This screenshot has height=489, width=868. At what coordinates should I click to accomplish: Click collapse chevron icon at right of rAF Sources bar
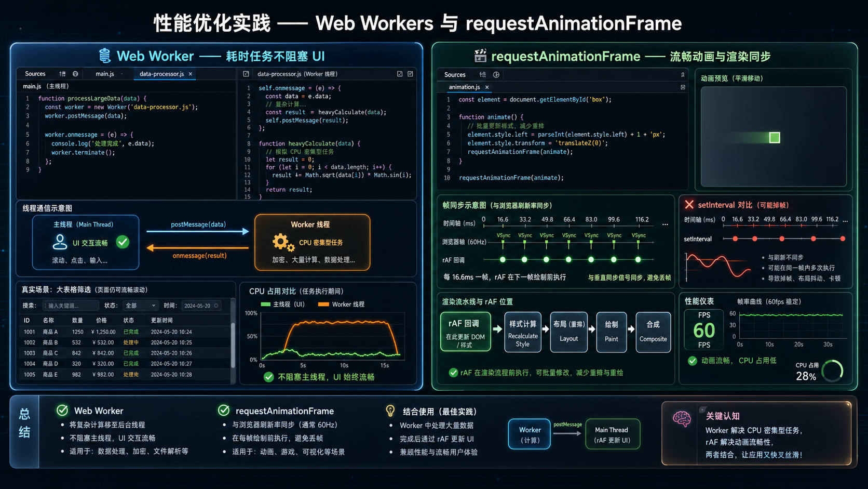click(683, 75)
